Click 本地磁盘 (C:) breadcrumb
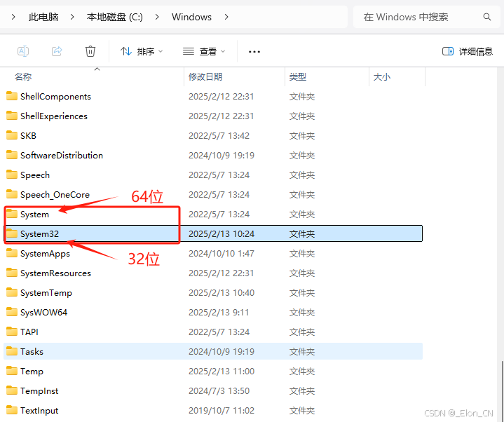Viewport: 504px width, 422px height. (x=115, y=17)
